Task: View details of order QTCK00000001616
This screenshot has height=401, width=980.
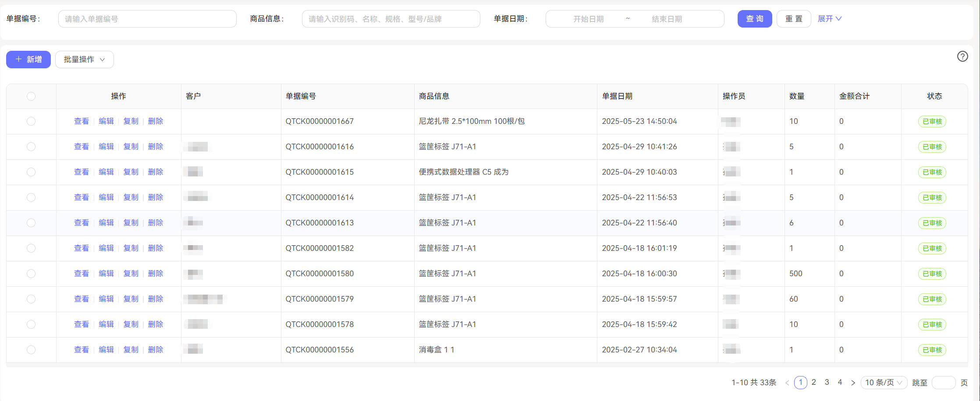Action: click(x=82, y=147)
